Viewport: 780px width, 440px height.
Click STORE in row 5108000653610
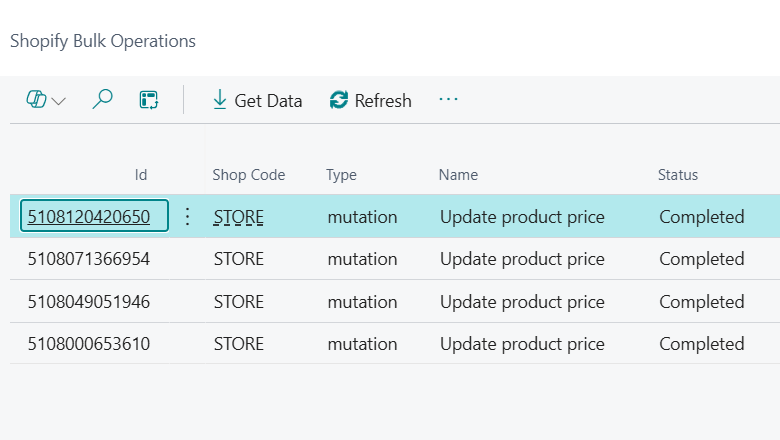pos(238,344)
